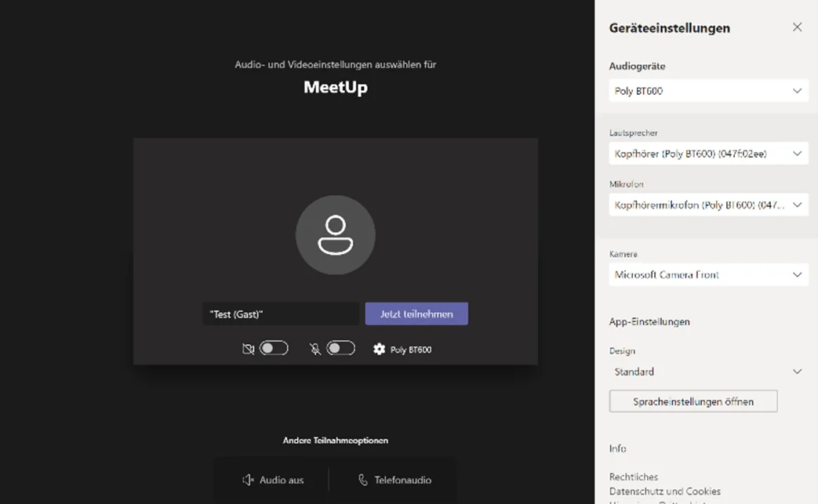Enable the microphone toggle switch
Image resolution: width=818 pixels, height=504 pixels.
click(x=341, y=349)
